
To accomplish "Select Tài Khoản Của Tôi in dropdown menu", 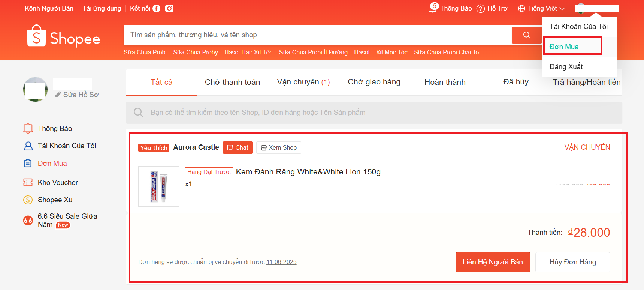I will coord(578,26).
